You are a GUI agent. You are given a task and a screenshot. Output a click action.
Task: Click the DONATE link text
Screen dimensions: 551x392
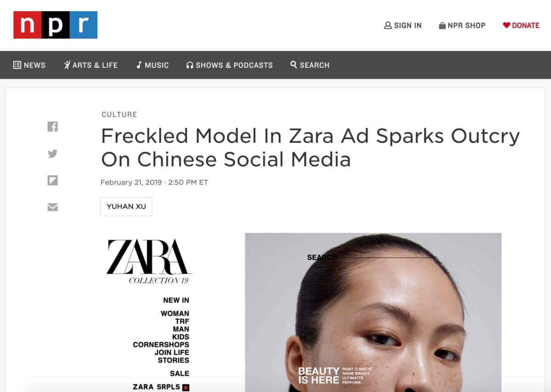pos(526,25)
